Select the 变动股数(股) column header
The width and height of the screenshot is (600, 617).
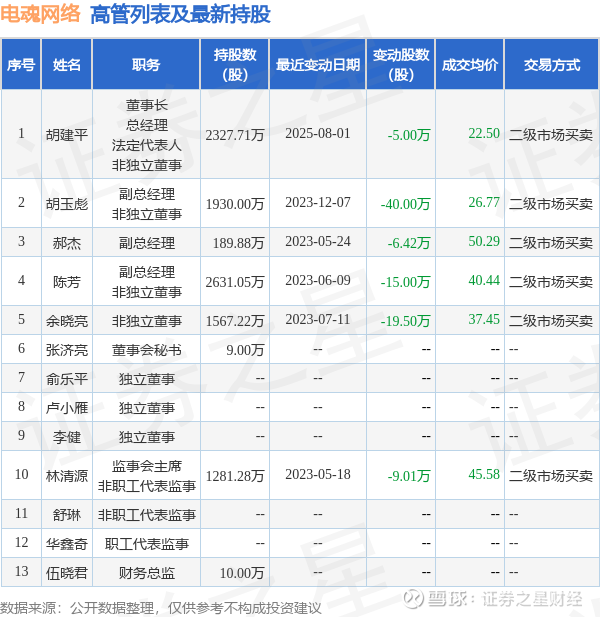(x=401, y=65)
